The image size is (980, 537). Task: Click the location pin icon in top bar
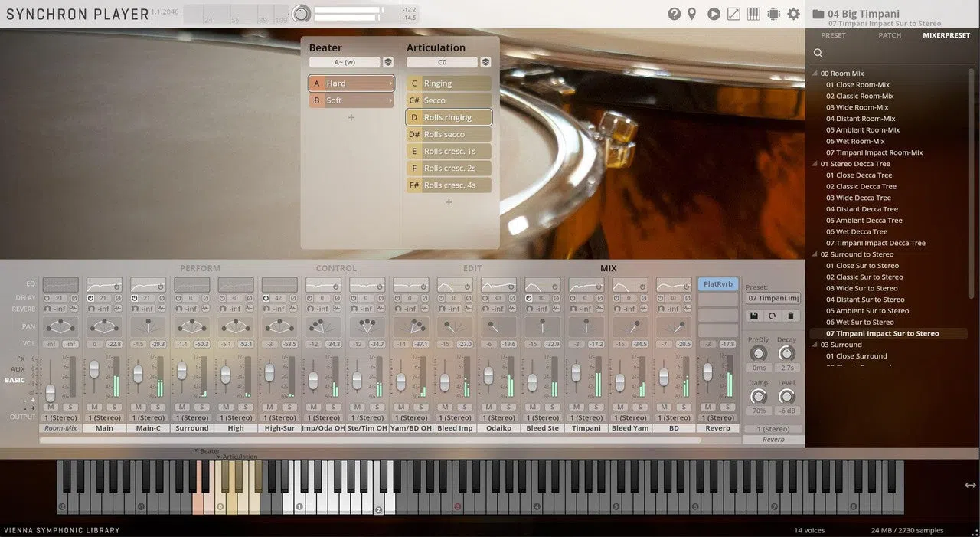[x=692, y=14]
